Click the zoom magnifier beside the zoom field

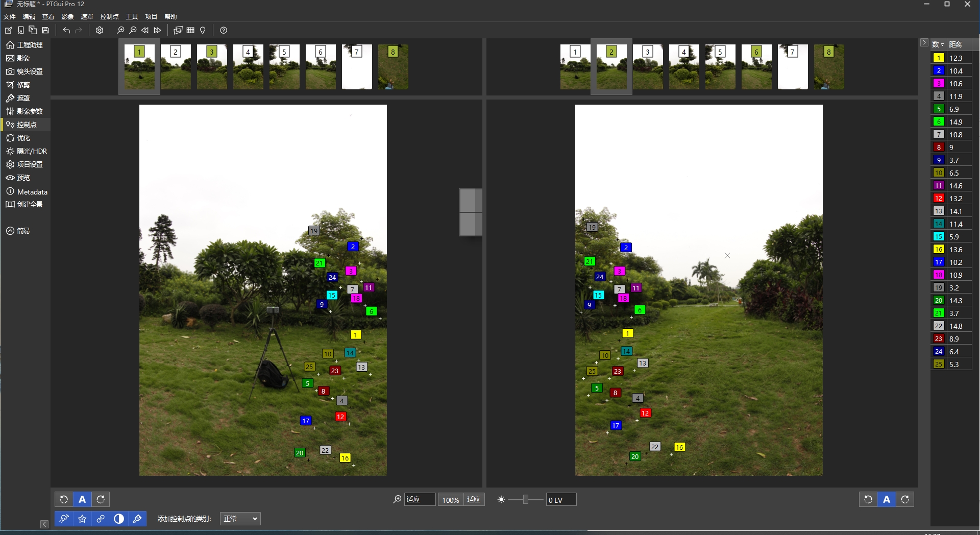[x=397, y=499]
